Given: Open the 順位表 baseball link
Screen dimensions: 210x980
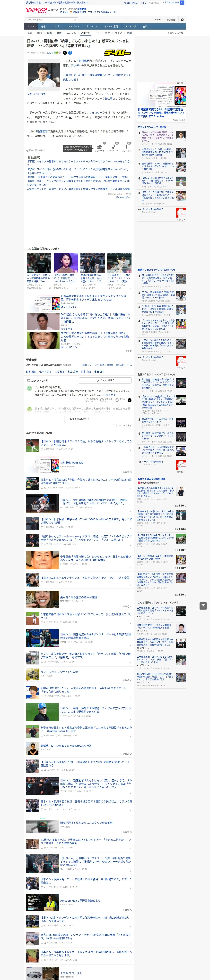Looking at the screenshot, I should tap(110, 365).
